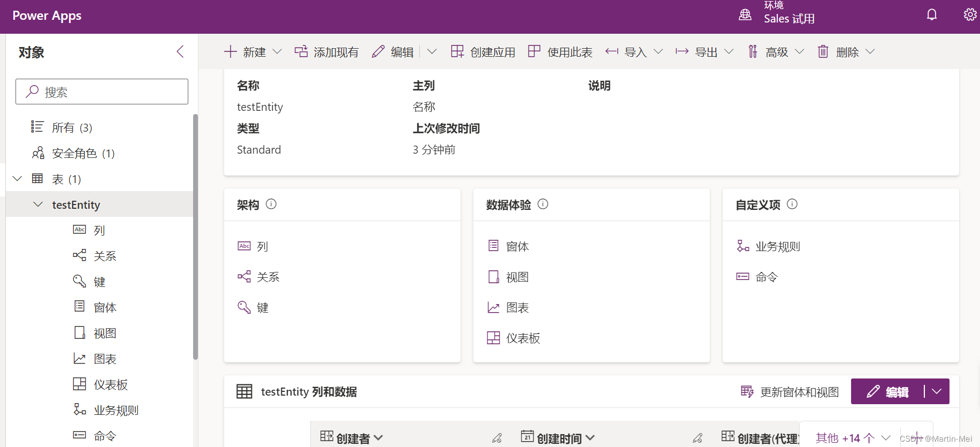Open the 创建者 column header dropdown
Screen dimensions: 980x447
[378, 437]
